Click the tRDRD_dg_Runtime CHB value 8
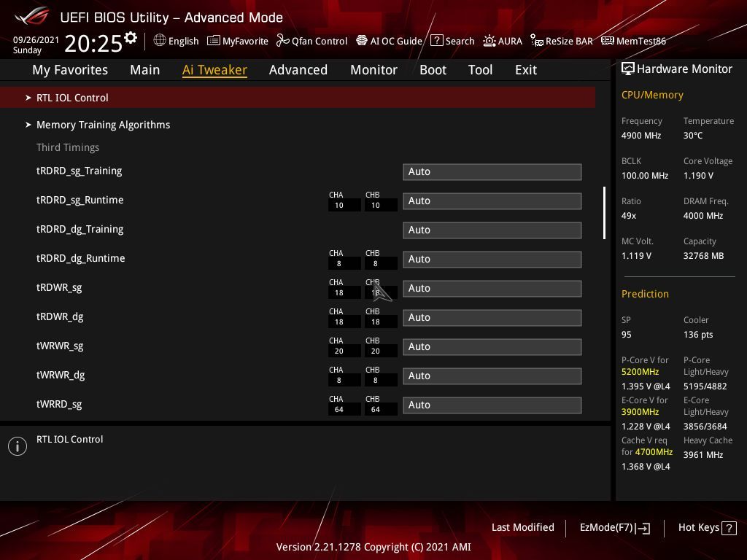The image size is (747, 560). coord(376,264)
